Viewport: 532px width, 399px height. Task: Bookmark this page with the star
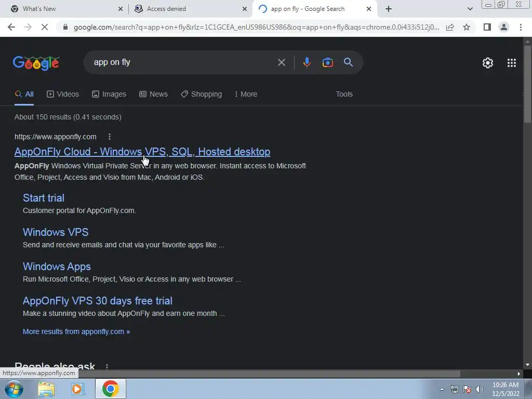click(x=467, y=27)
